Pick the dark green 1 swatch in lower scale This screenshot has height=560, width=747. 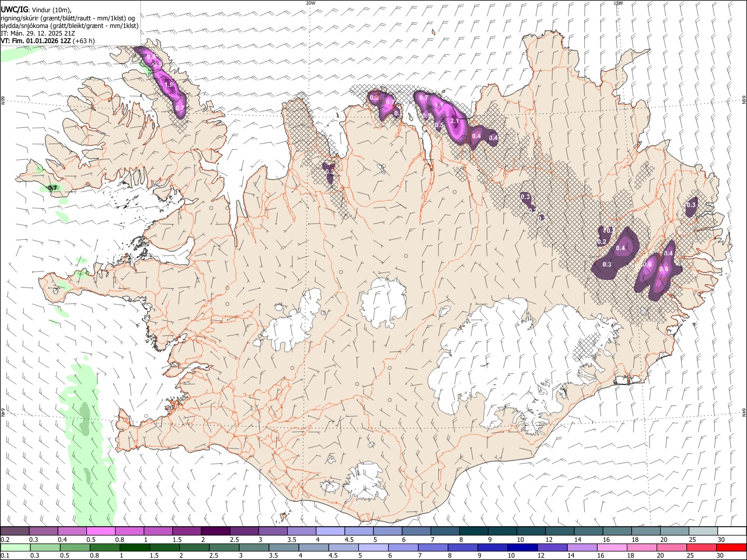point(134,547)
